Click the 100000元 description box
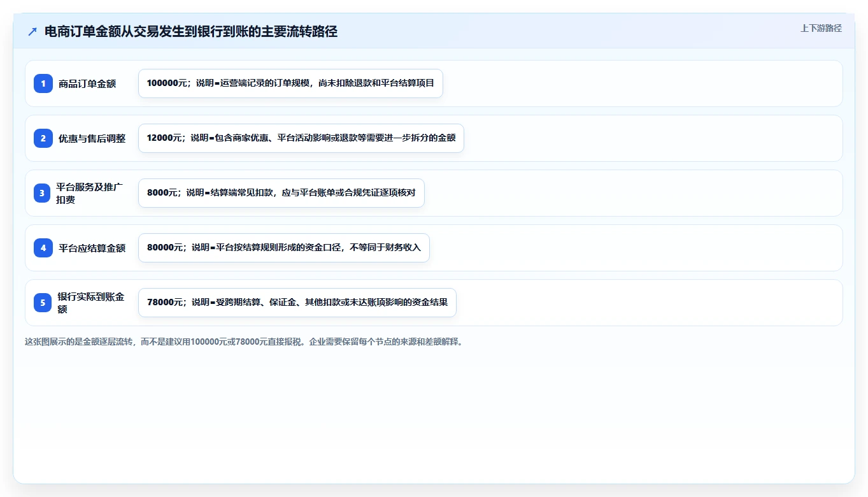This screenshot has height=497, width=868. tap(290, 83)
